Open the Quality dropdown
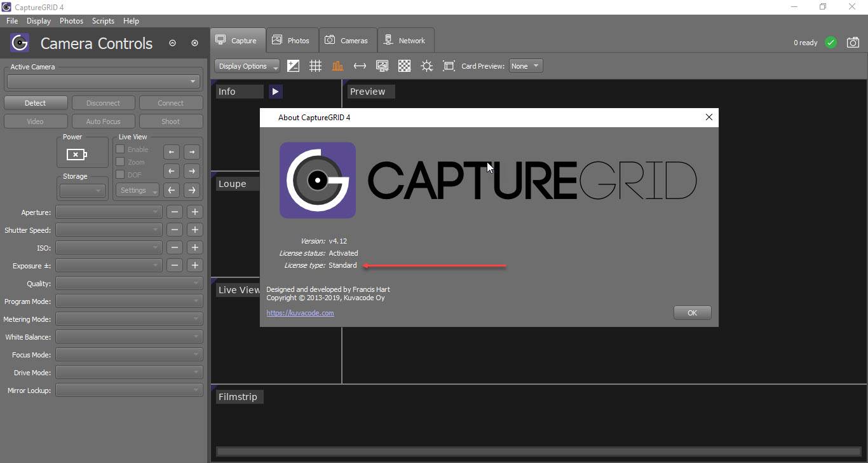The image size is (868, 463). [x=129, y=284]
